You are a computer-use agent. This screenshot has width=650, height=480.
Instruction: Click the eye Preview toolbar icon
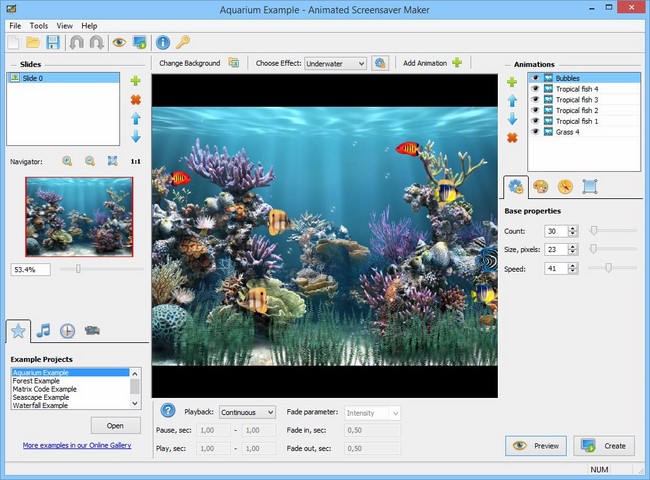click(119, 42)
